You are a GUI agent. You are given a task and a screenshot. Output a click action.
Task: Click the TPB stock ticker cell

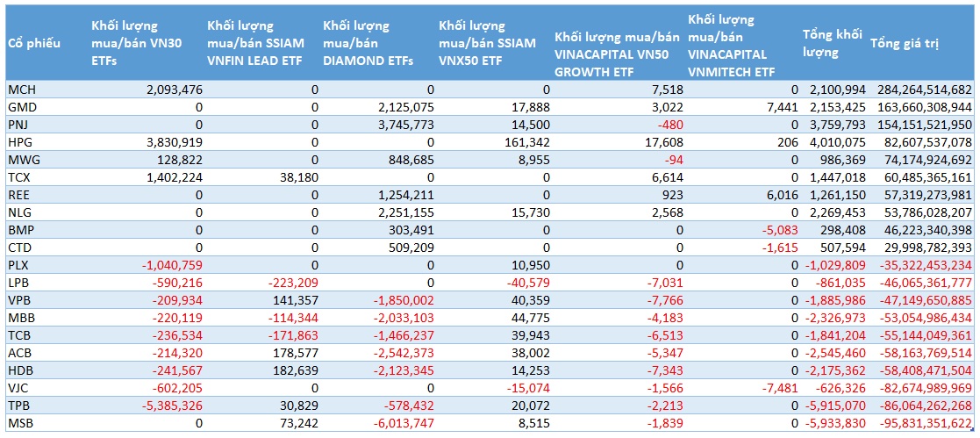(18, 405)
